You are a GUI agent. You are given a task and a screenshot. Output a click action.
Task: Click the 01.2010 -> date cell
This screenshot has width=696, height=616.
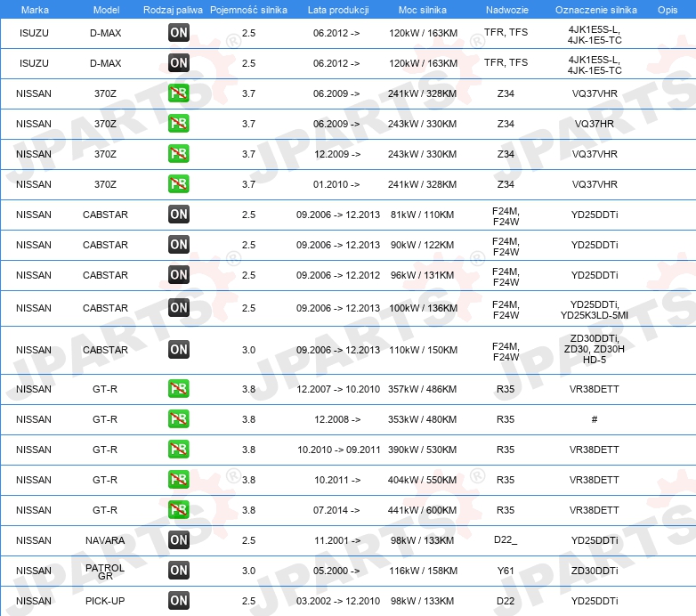(336, 184)
